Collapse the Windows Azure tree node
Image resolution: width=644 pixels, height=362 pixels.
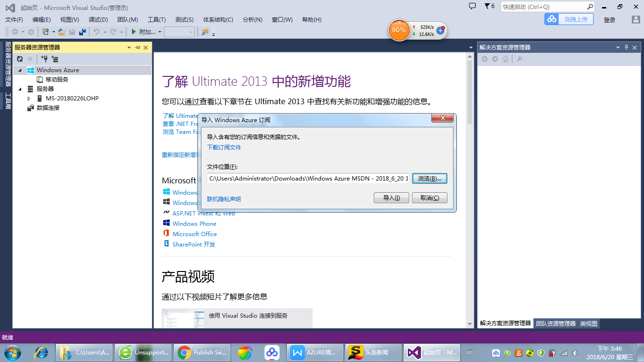coord(20,70)
